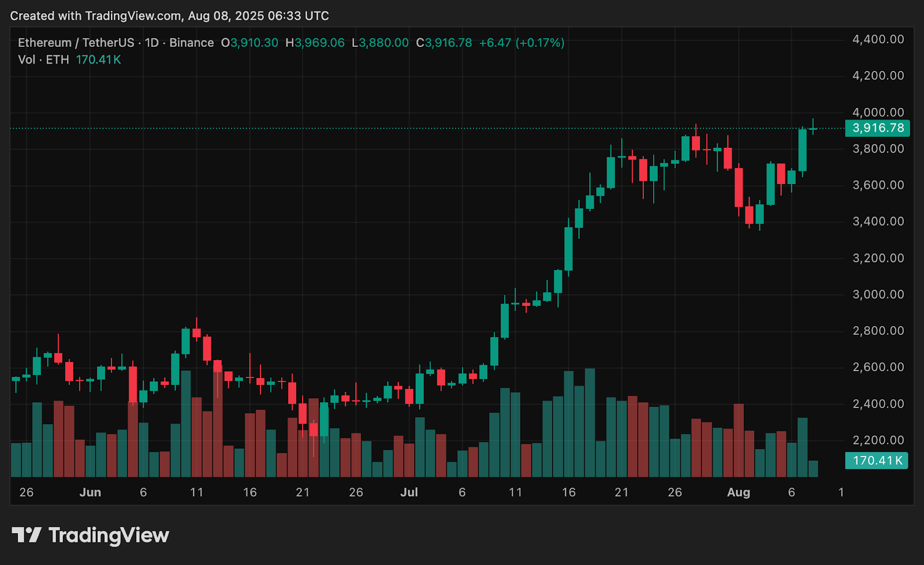Screen dimensions: 924x565
Task: Open the TradingView wordmark text link
Action: point(109,535)
